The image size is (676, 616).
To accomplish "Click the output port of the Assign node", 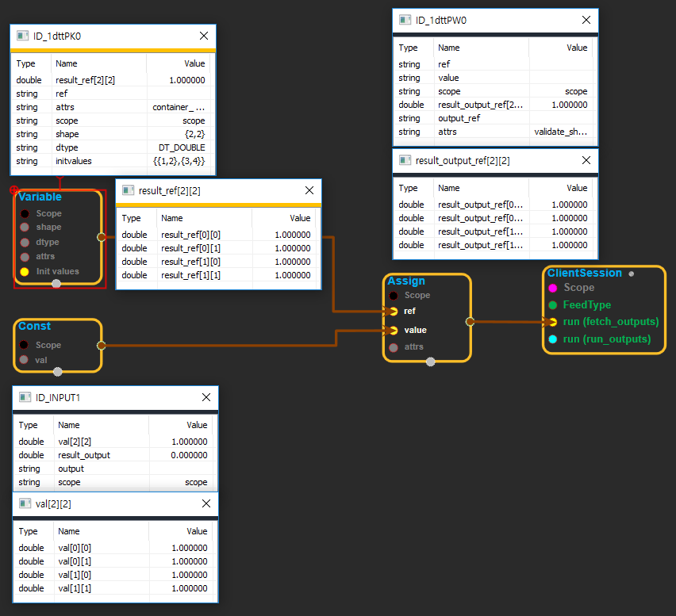I will click(470, 322).
